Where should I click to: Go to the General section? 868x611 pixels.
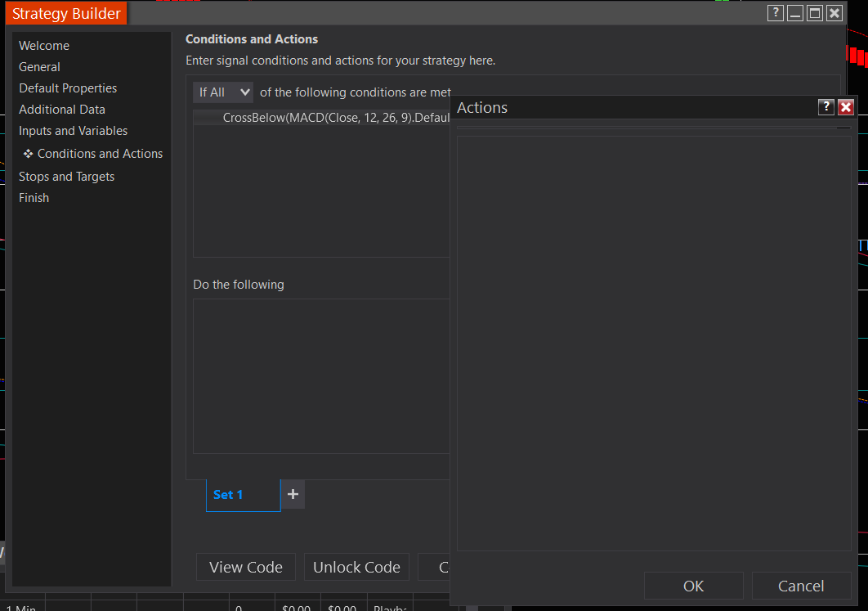click(39, 67)
